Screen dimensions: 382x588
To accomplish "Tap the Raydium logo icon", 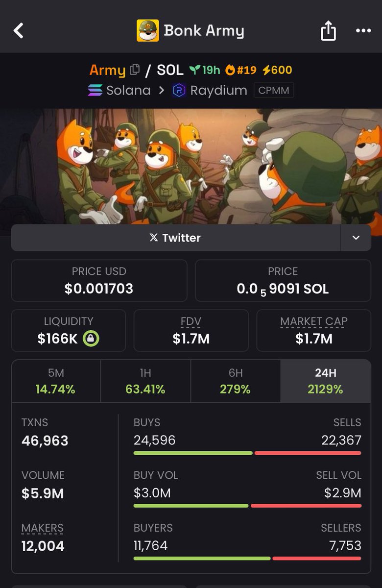I will (x=179, y=91).
